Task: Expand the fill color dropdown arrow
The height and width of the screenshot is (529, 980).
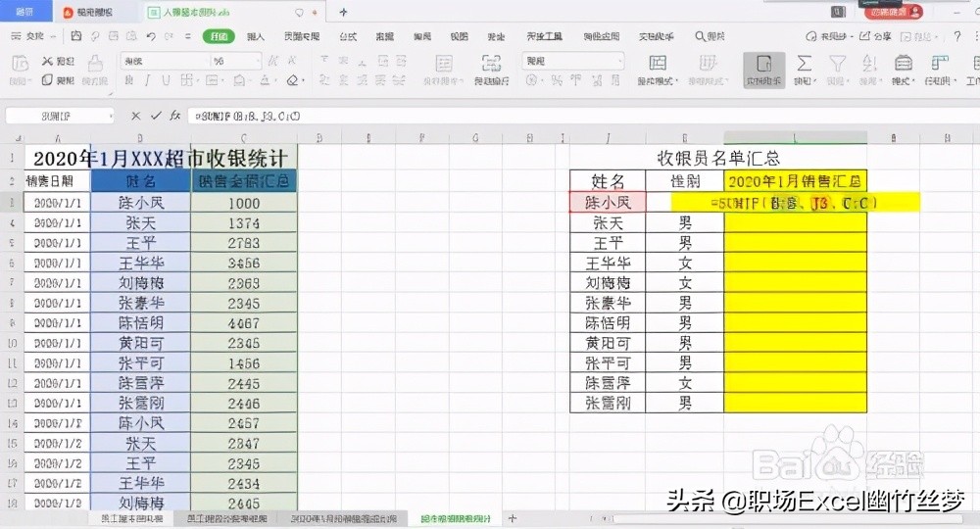Action: click(249, 80)
